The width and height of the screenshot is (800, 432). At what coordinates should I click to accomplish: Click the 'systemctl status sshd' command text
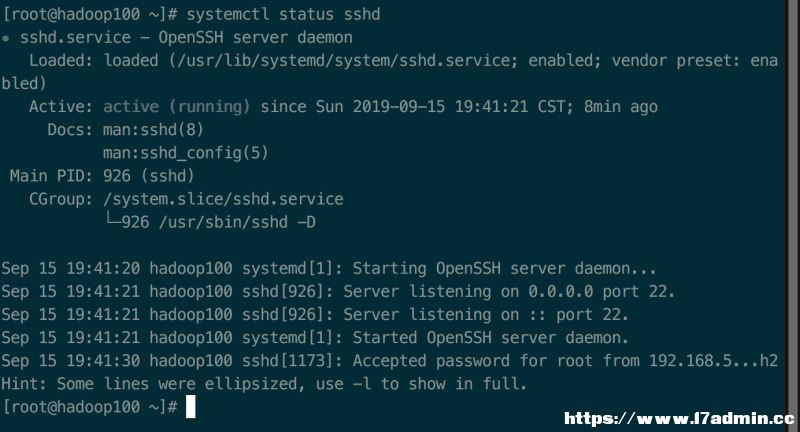coord(283,14)
